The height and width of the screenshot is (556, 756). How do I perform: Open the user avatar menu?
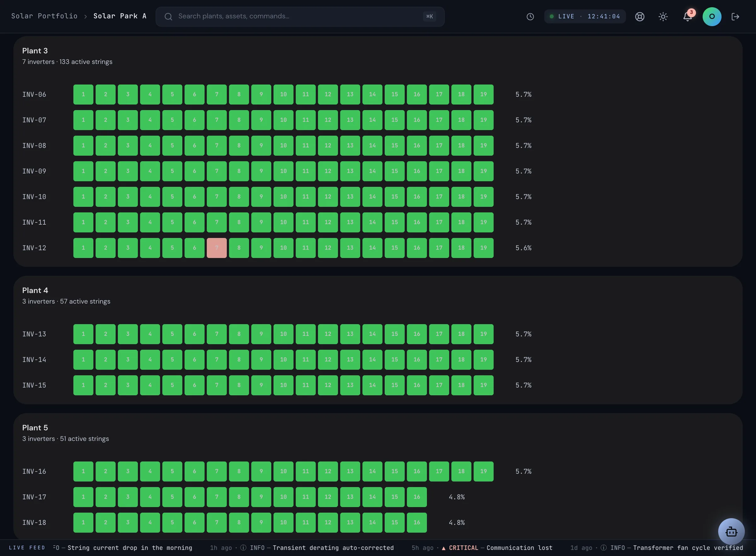click(x=712, y=16)
